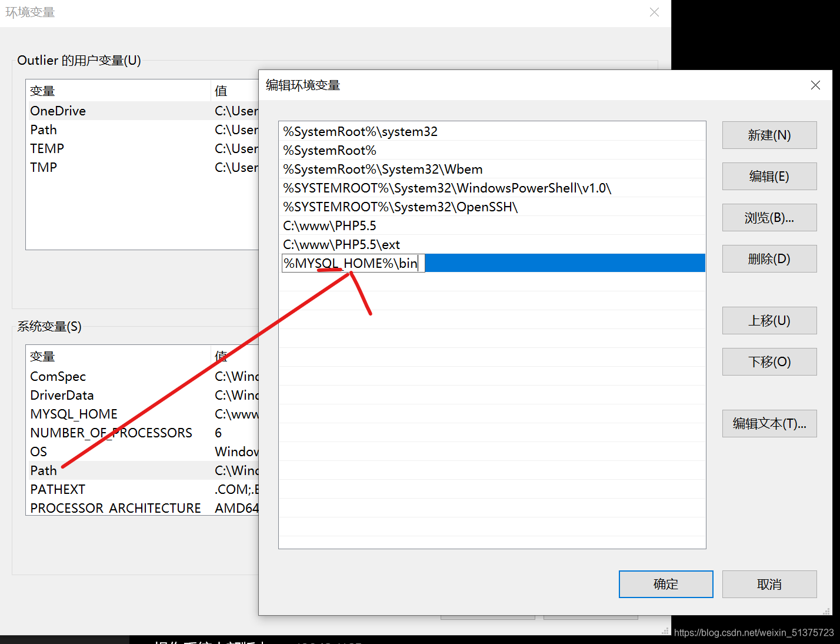The width and height of the screenshot is (840, 644).
Task: Move the selected entry down with 下移(O)
Action: coord(769,361)
